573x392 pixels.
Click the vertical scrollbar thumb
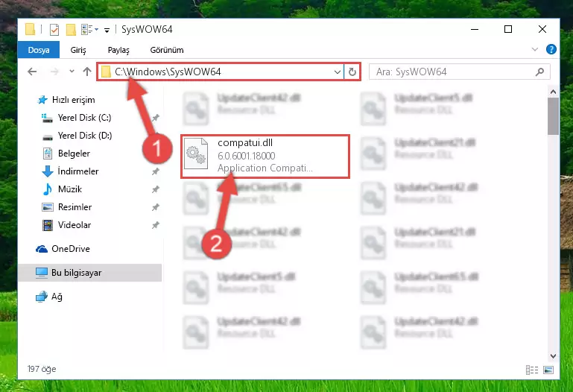click(x=553, y=116)
